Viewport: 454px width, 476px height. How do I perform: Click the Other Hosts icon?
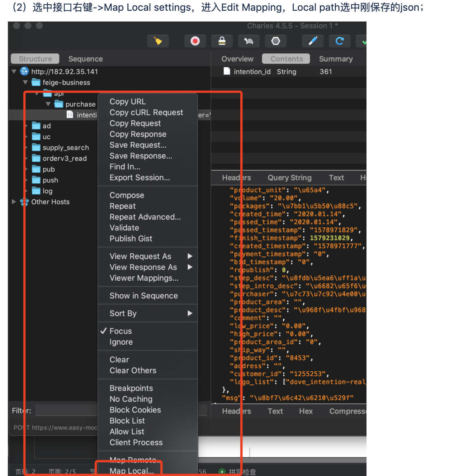[x=24, y=202]
